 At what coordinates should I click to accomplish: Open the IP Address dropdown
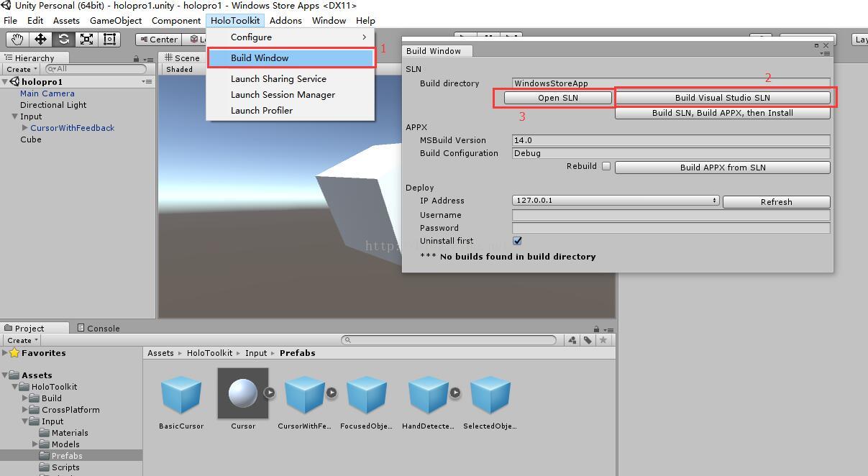[x=616, y=201]
